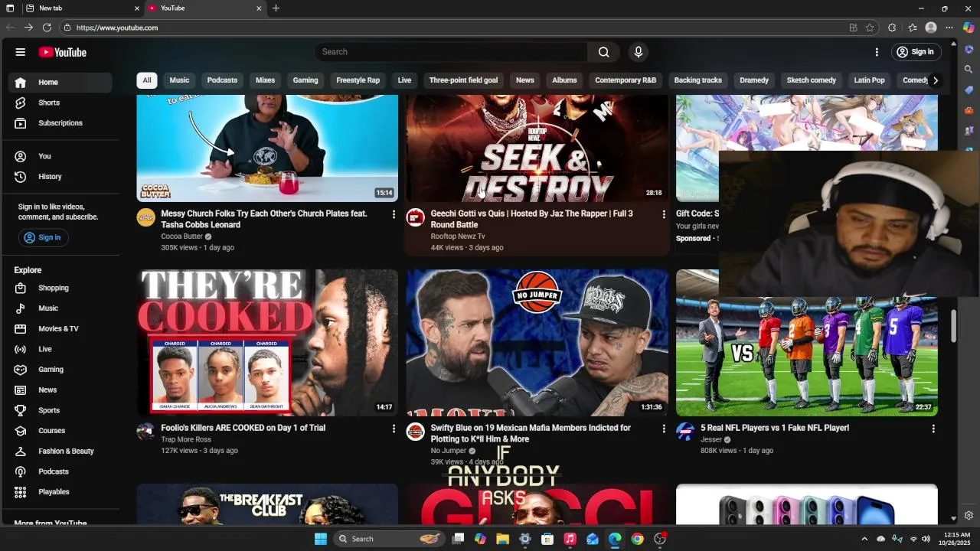Open Shorts in the sidebar
The image size is (980, 551).
tap(60, 103)
